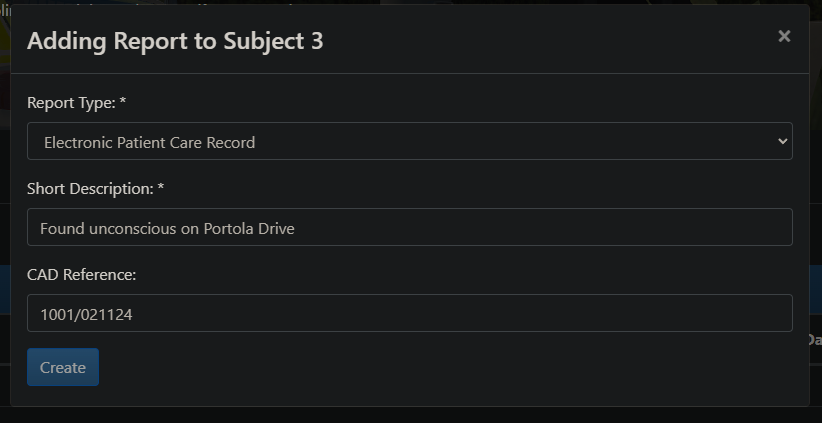Click the "Adding Report to Subject 3" title
The width and height of the screenshot is (822, 423).
174,41
